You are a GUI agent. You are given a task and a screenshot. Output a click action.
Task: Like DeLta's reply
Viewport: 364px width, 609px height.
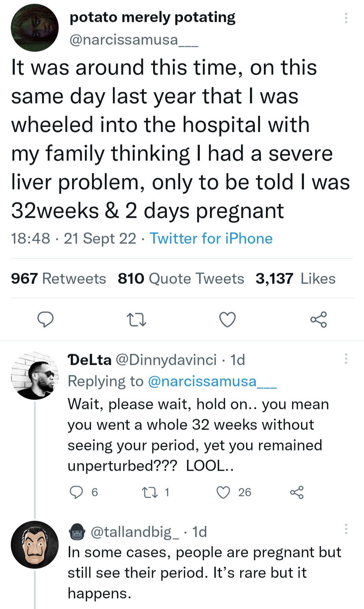pyautogui.click(x=223, y=492)
